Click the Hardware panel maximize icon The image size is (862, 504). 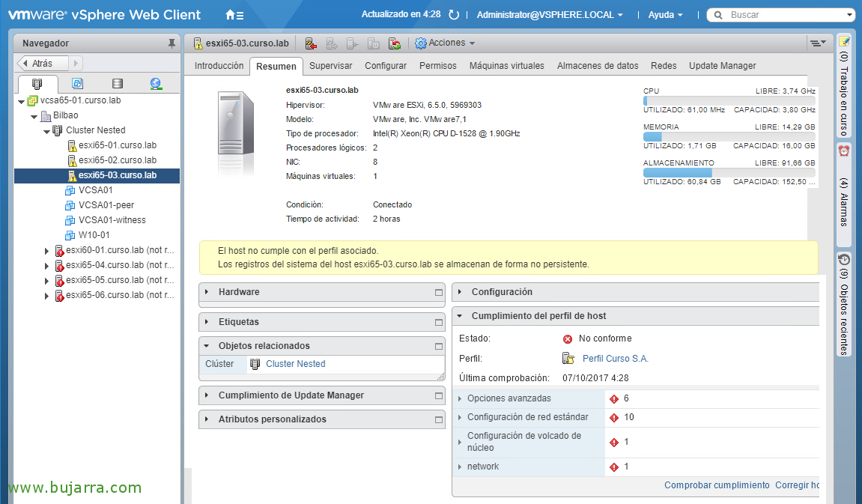439,292
